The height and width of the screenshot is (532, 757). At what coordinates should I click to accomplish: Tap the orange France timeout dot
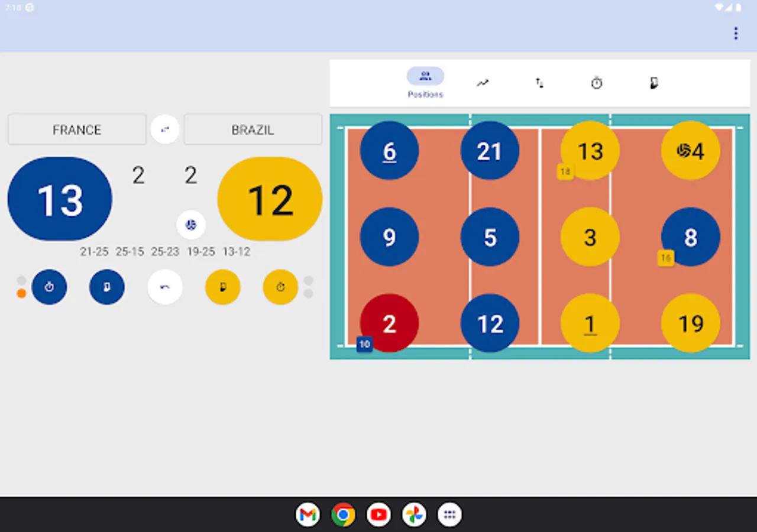coord(21,293)
